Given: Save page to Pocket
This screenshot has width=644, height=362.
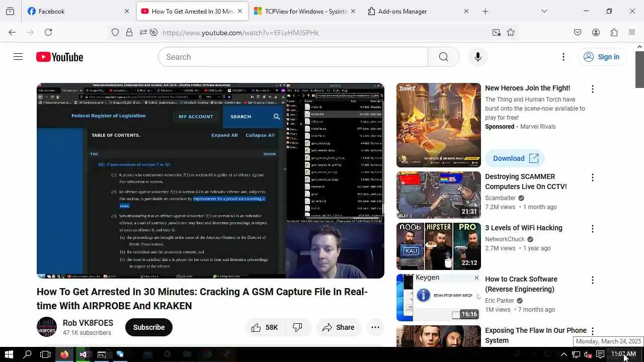Looking at the screenshot, I should [578, 32].
